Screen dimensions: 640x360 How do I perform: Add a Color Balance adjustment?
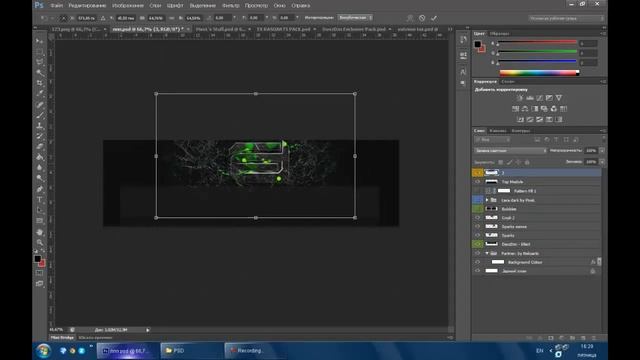coord(525,109)
